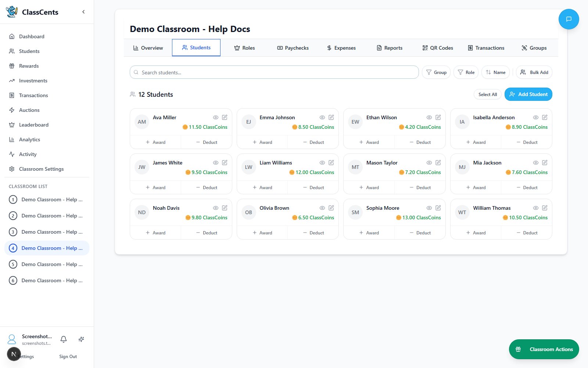Image resolution: width=588 pixels, height=368 pixels.
Task: Edit Olivia Brown with the pencil icon
Action: [x=331, y=208]
